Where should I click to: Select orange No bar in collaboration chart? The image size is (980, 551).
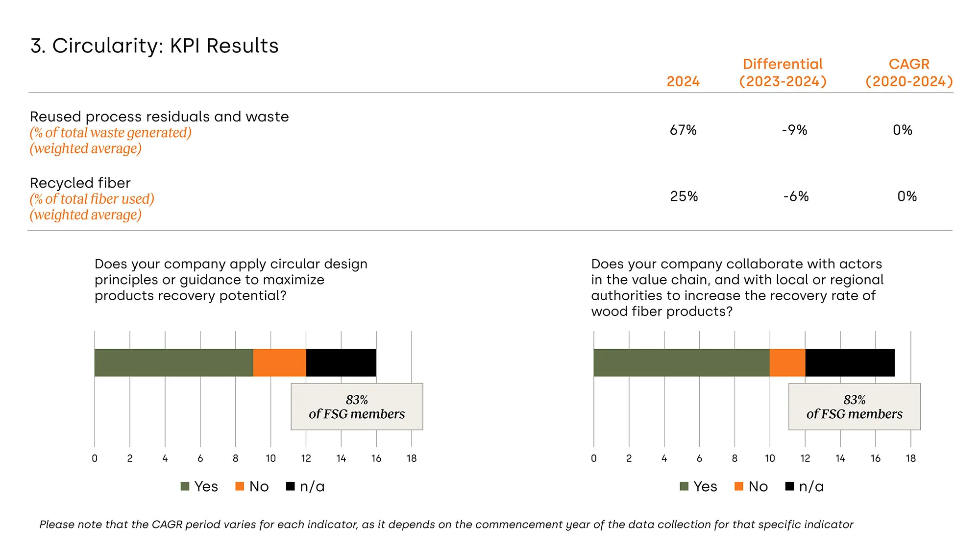point(787,362)
